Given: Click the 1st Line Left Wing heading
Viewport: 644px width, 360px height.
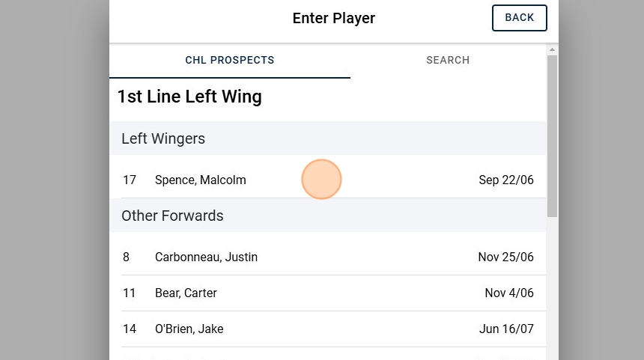Looking at the screenshot, I should (x=189, y=97).
